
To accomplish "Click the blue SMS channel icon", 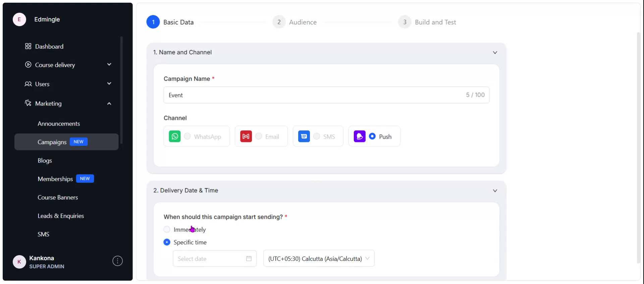I will [x=304, y=136].
